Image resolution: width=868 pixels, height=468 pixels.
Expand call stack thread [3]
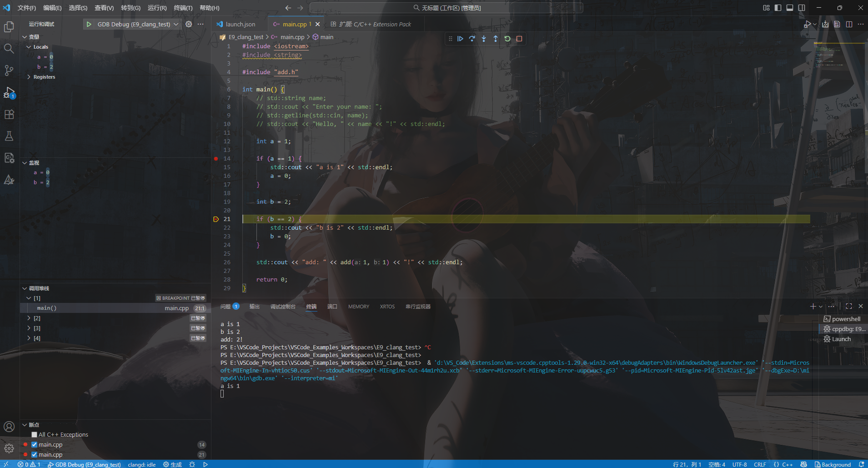29,328
